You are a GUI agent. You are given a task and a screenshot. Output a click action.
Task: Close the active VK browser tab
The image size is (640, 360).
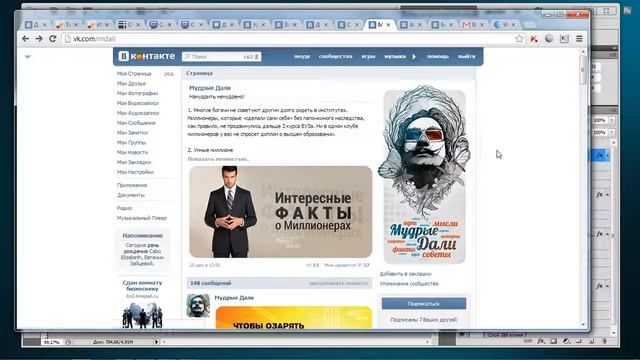(389, 25)
